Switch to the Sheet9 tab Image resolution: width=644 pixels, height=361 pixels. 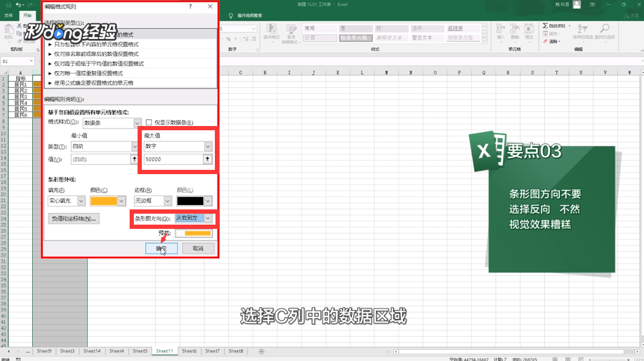click(44, 351)
